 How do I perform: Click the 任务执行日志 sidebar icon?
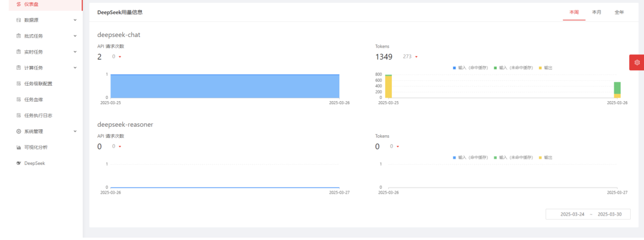point(18,116)
